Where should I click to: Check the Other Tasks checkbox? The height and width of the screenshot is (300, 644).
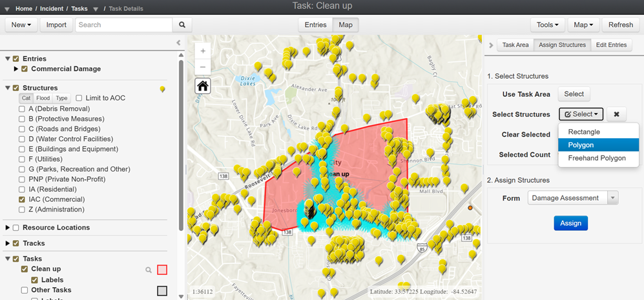coord(25,290)
